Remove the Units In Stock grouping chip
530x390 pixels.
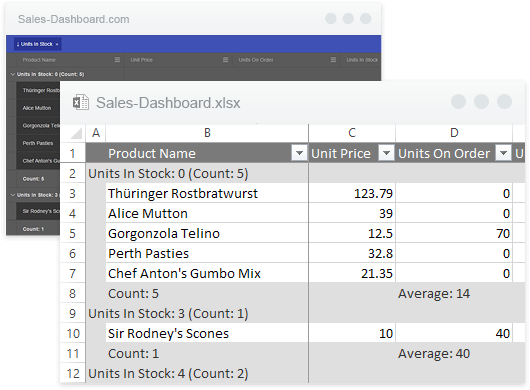[57, 44]
